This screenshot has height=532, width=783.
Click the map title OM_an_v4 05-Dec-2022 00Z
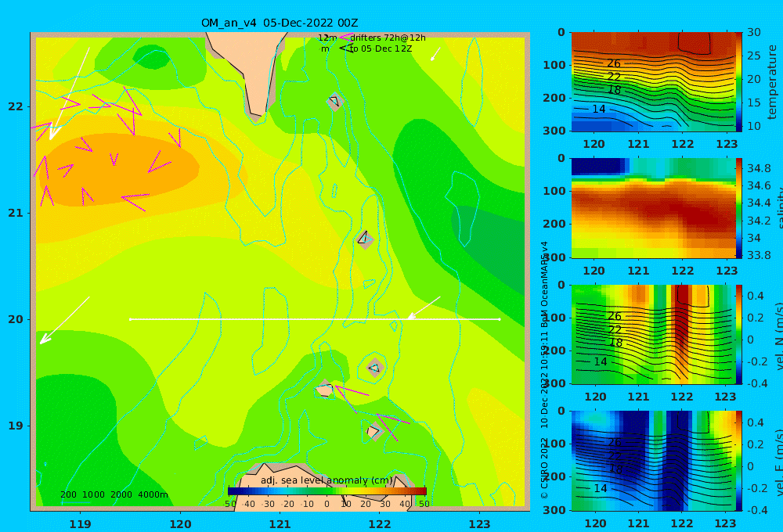pyautogui.click(x=280, y=23)
